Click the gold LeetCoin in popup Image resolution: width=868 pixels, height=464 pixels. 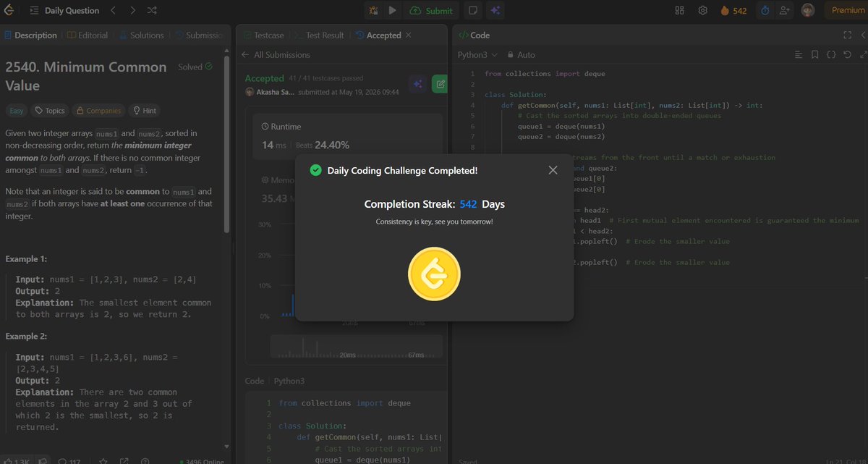434,274
